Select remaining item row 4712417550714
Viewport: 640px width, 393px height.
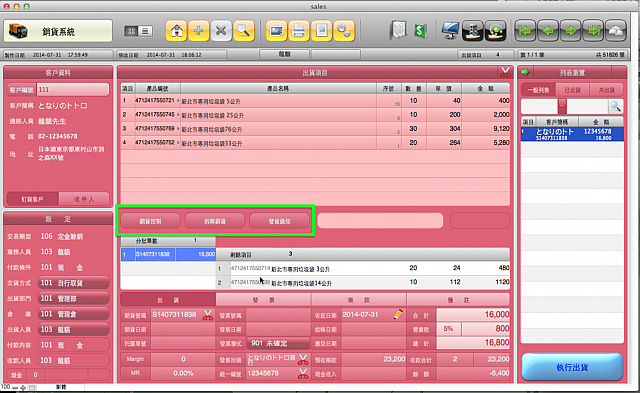[x=363, y=268]
